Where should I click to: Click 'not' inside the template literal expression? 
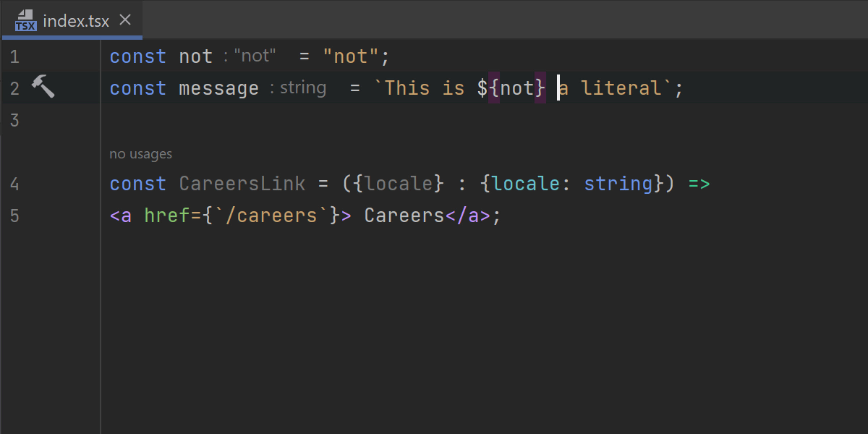(x=517, y=88)
